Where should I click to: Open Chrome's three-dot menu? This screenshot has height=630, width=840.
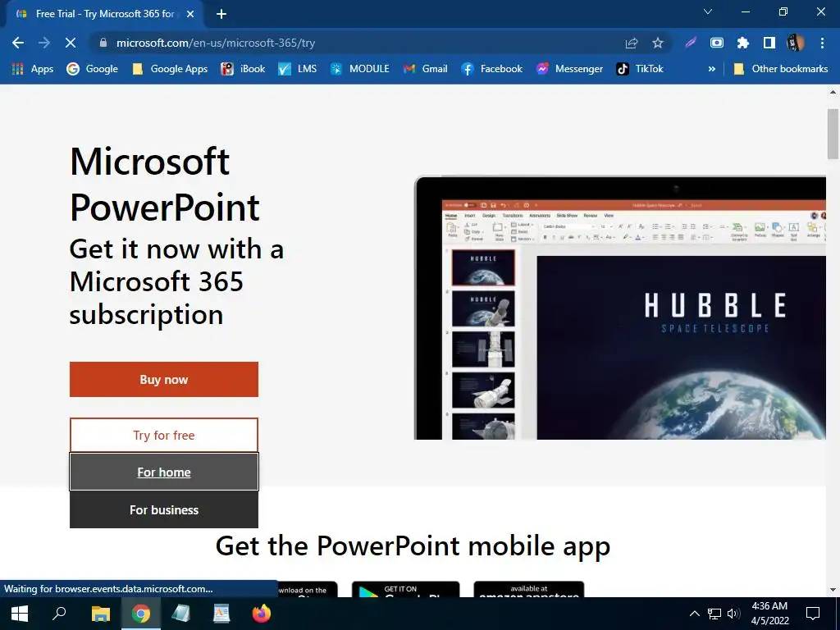822,43
